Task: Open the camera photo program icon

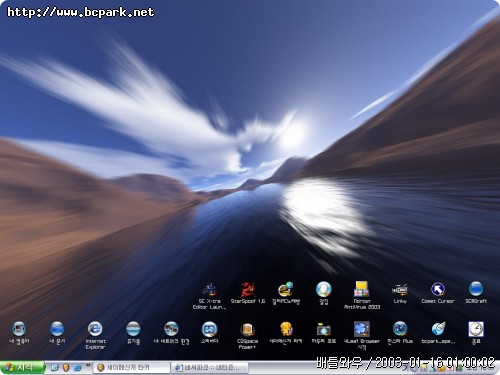Action: pos(324,333)
